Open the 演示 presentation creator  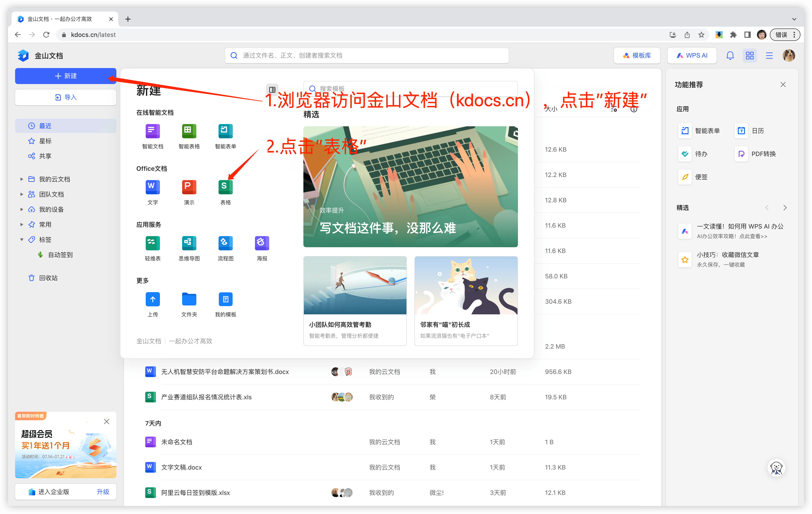189,187
